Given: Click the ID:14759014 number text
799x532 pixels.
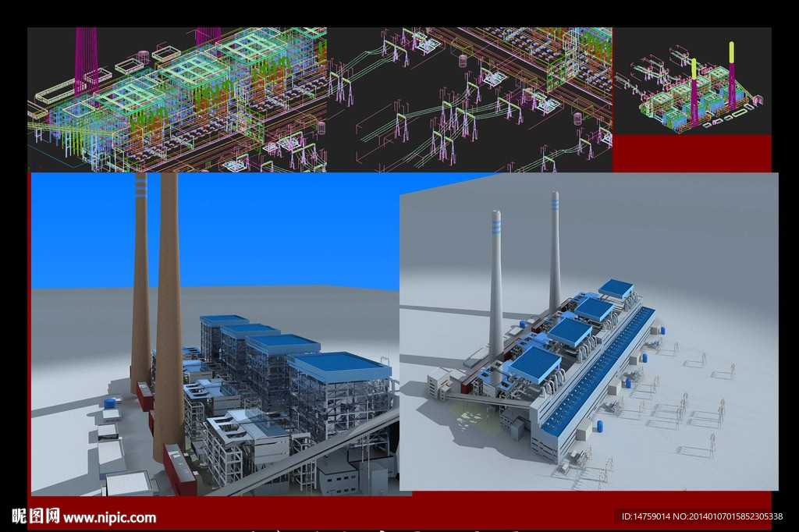Looking at the screenshot, I should pos(702,516).
